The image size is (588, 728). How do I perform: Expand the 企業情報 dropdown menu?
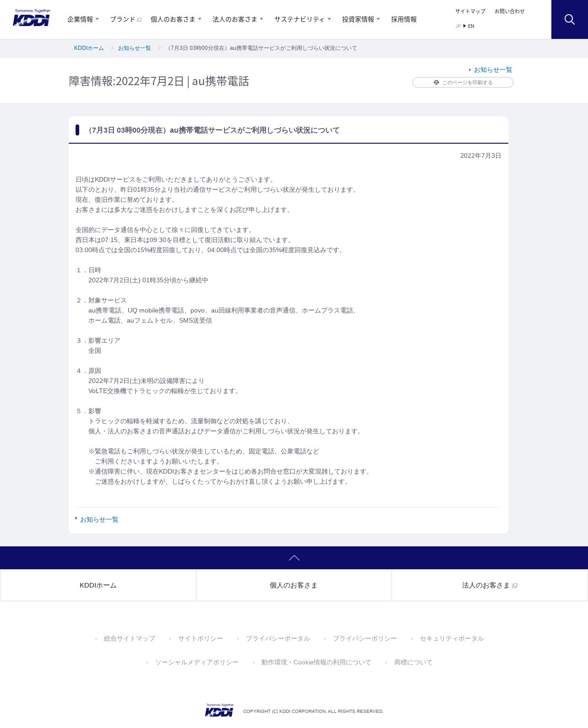coord(83,19)
